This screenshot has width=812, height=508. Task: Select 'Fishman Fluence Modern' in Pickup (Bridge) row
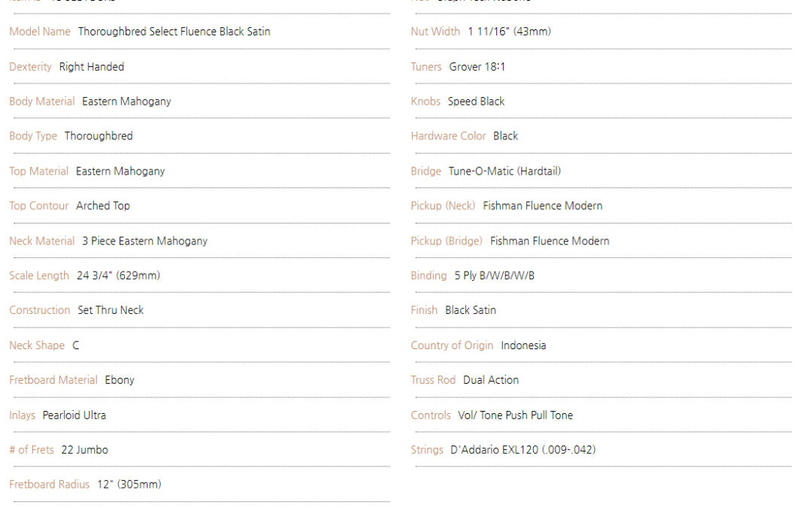pyautogui.click(x=550, y=241)
